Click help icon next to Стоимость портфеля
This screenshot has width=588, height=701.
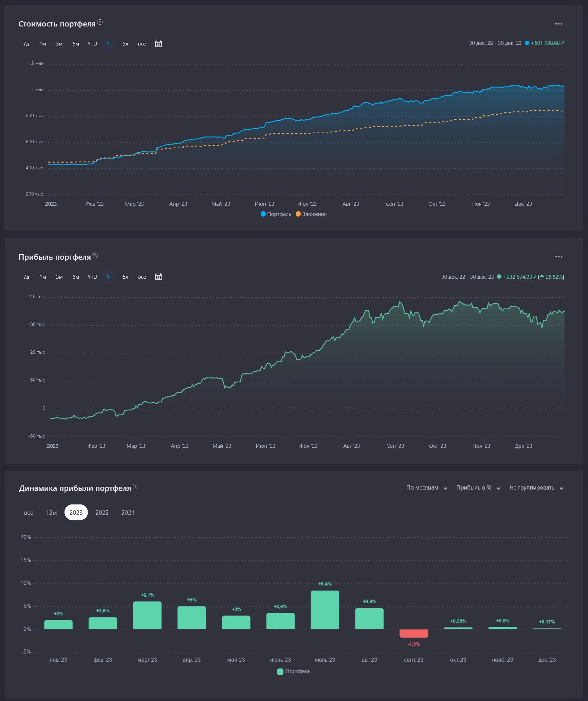pos(100,22)
